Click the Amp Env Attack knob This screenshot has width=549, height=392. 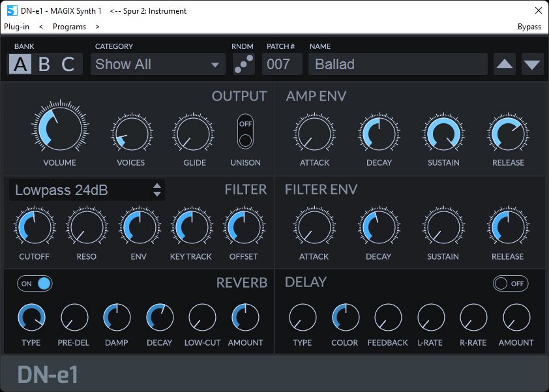click(x=314, y=134)
